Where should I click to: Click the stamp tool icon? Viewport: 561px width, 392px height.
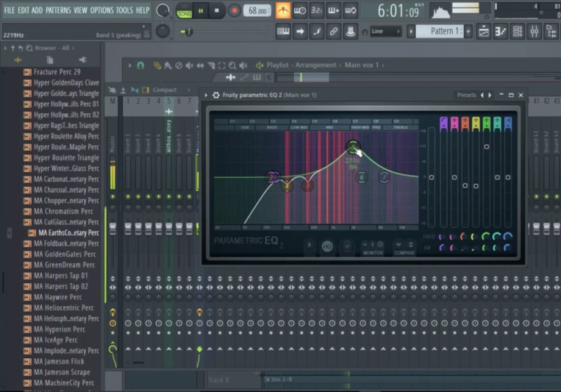350,32
